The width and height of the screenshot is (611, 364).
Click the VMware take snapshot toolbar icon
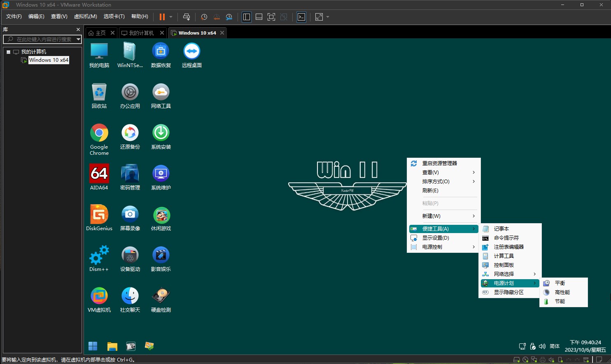[x=204, y=17]
